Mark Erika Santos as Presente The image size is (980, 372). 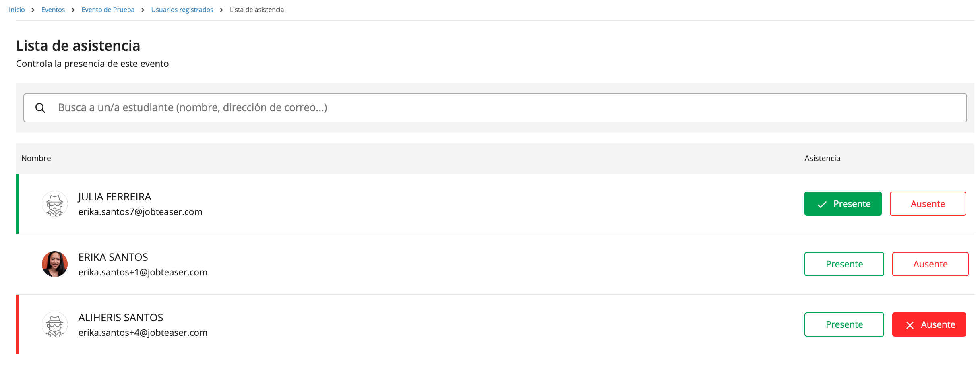point(844,264)
